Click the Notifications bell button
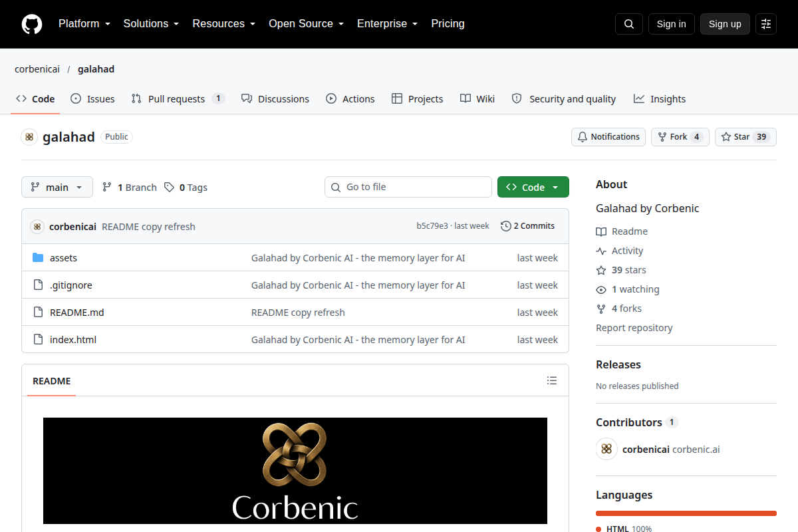The width and height of the screenshot is (798, 532). (x=608, y=137)
